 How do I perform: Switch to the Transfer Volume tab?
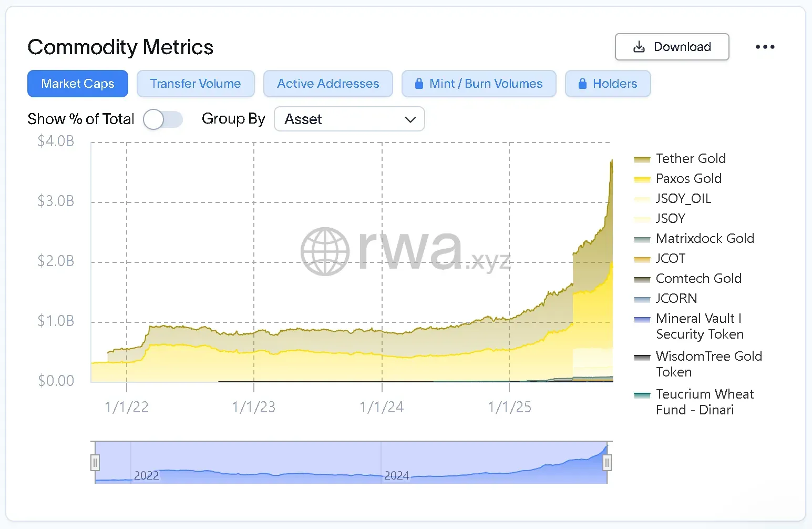click(196, 84)
